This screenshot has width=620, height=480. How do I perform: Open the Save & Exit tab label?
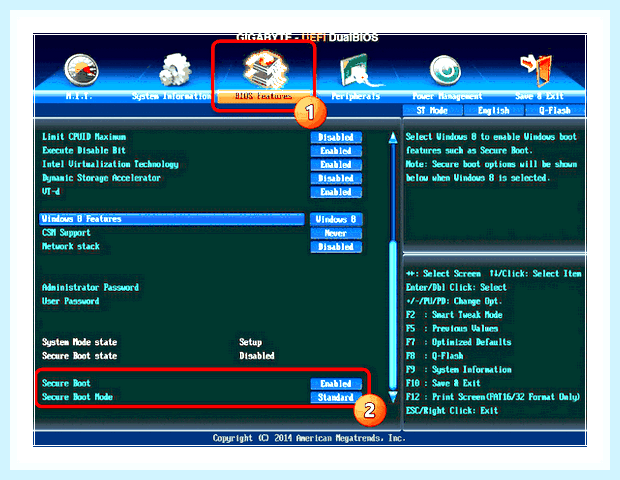tap(539, 96)
